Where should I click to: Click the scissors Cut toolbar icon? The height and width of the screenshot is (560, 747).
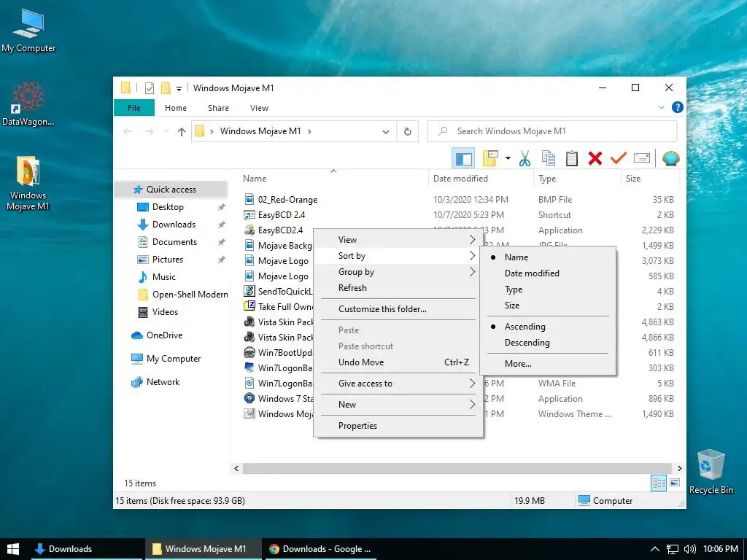(525, 158)
